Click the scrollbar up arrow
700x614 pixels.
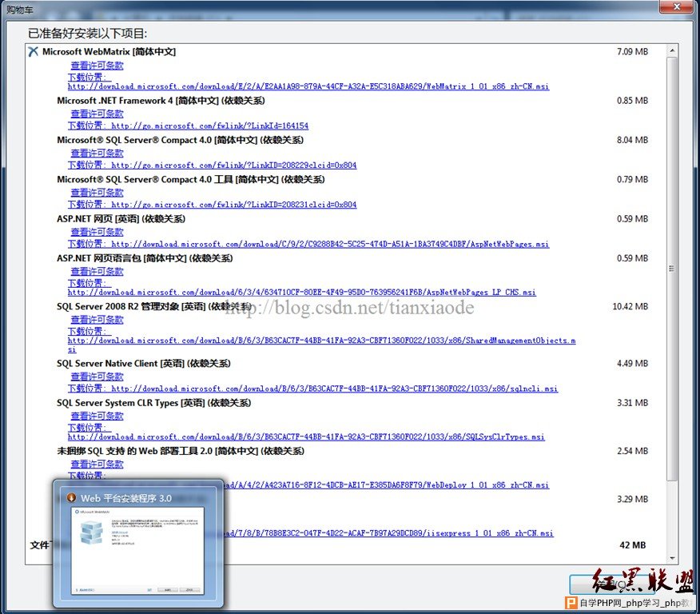pyautogui.click(x=672, y=51)
